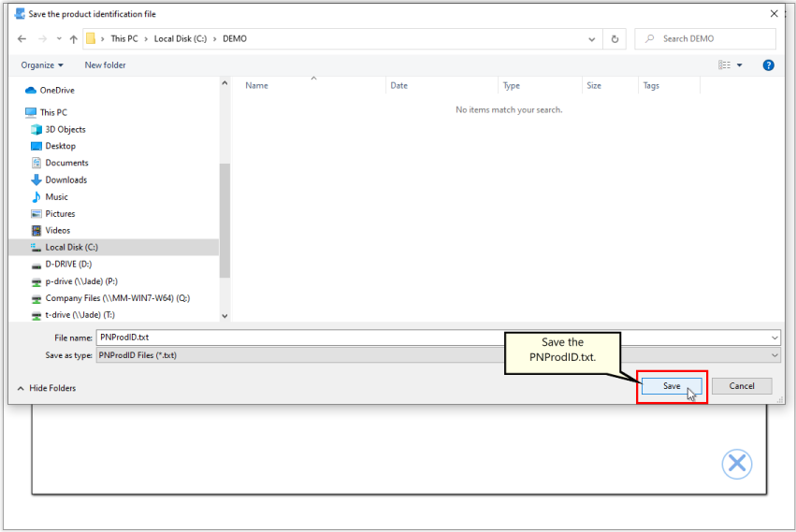The image size is (796, 532).
Task: Click the Forward navigation arrow
Action: pos(43,38)
